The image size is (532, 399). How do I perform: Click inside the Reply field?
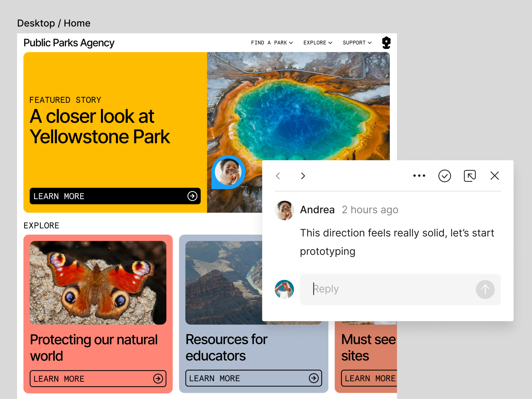[375, 289]
